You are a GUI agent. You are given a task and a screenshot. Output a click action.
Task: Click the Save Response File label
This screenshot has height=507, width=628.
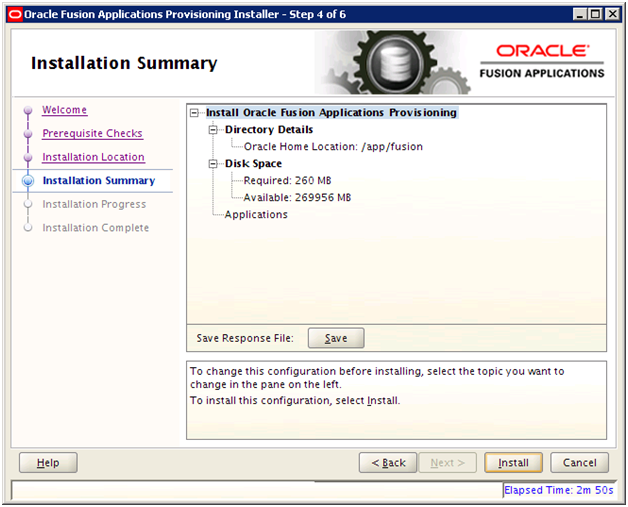(245, 338)
